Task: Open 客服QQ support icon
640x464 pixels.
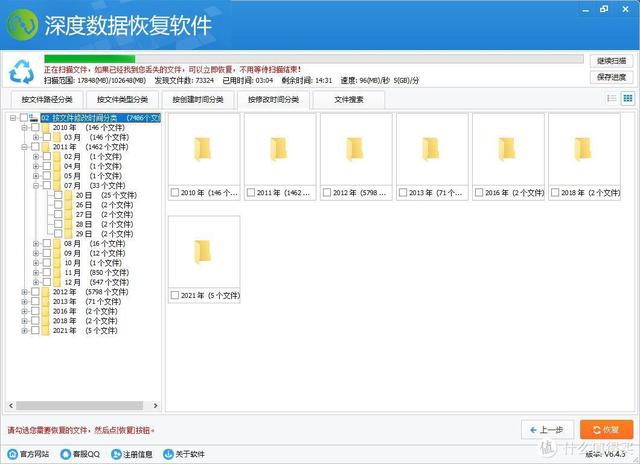Action: click(x=65, y=454)
